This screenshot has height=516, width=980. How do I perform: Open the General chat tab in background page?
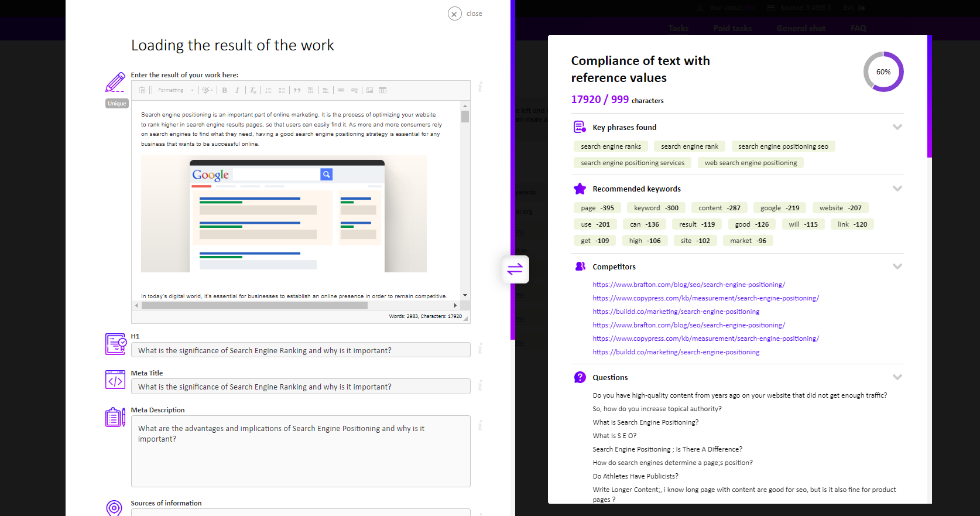click(x=801, y=28)
